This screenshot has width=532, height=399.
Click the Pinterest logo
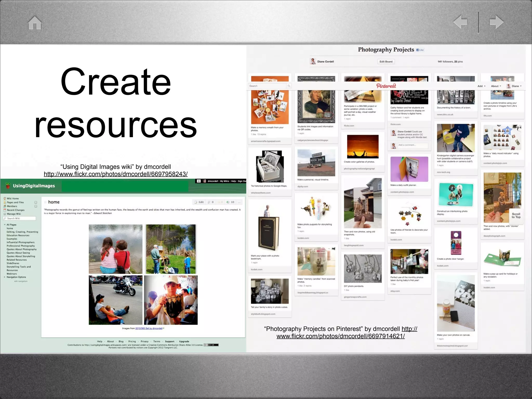coord(386,86)
